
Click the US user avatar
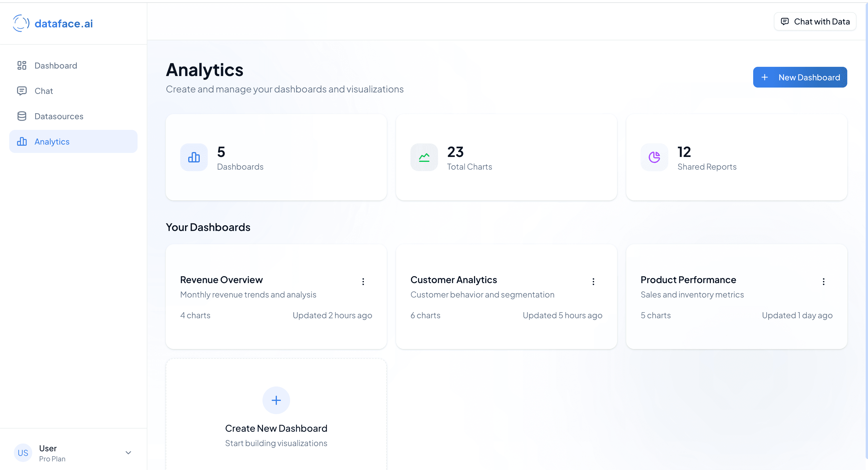[x=22, y=453]
